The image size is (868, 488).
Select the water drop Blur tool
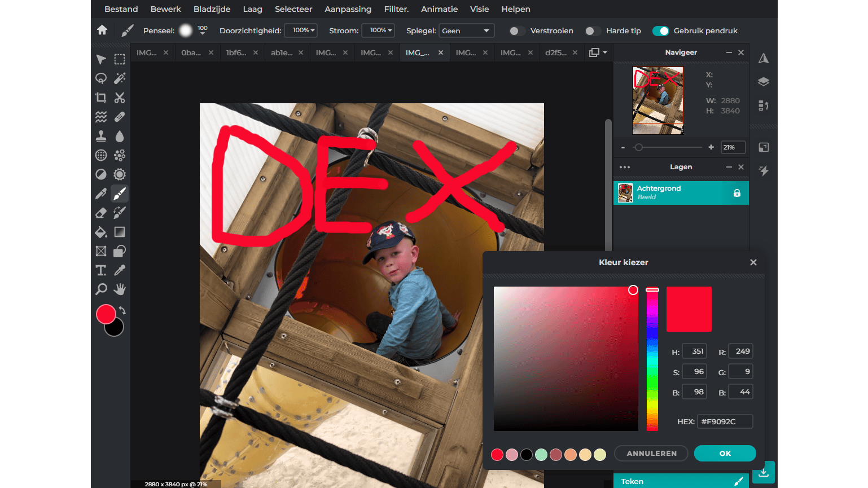click(x=120, y=136)
